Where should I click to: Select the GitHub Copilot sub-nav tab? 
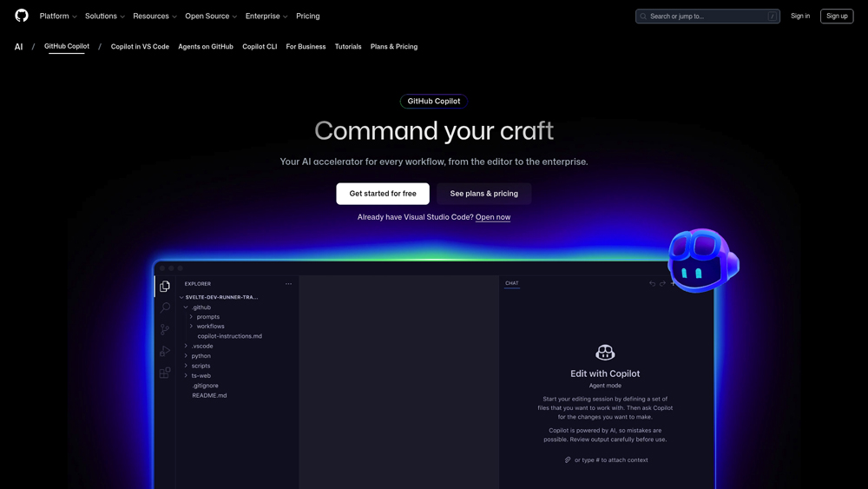pyautogui.click(x=67, y=47)
